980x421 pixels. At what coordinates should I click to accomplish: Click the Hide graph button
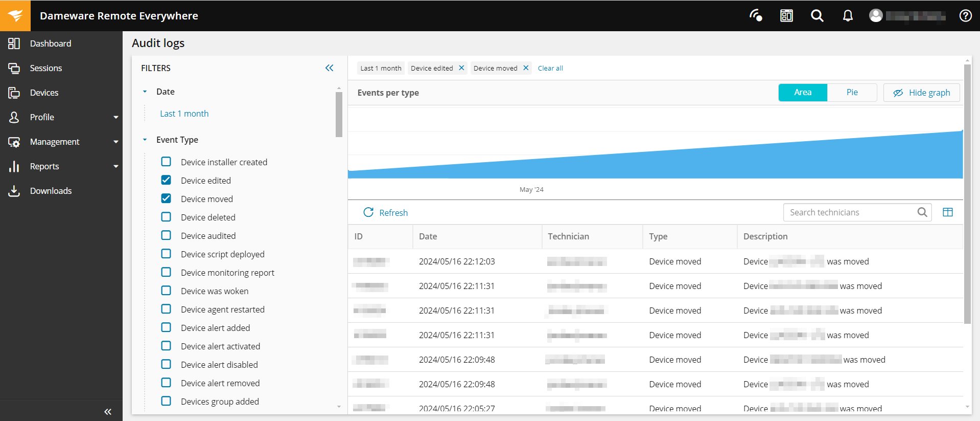(921, 93)
